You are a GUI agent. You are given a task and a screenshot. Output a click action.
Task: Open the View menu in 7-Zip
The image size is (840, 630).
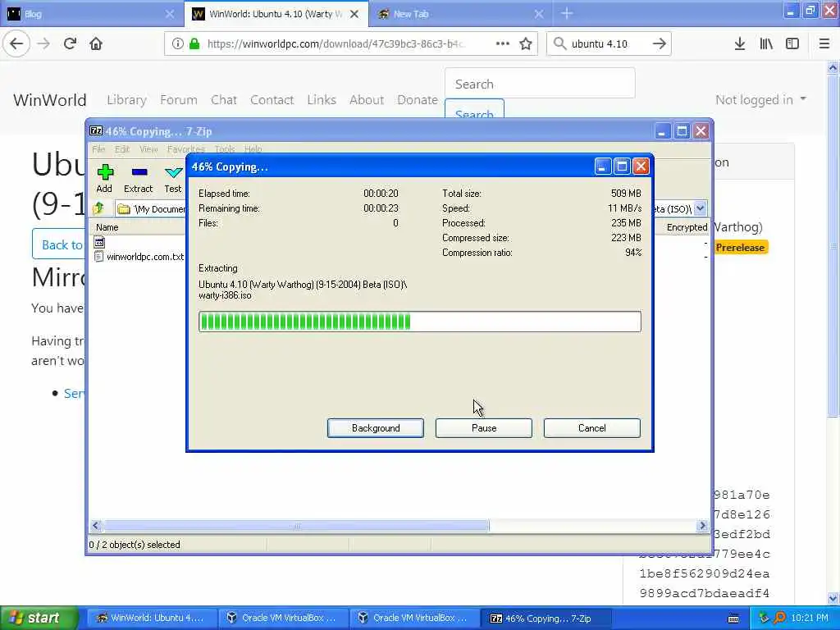click(x=148, y=149)
